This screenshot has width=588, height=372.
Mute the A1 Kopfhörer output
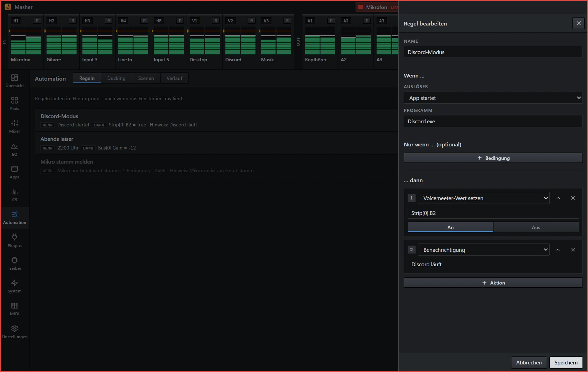(331, 21)
